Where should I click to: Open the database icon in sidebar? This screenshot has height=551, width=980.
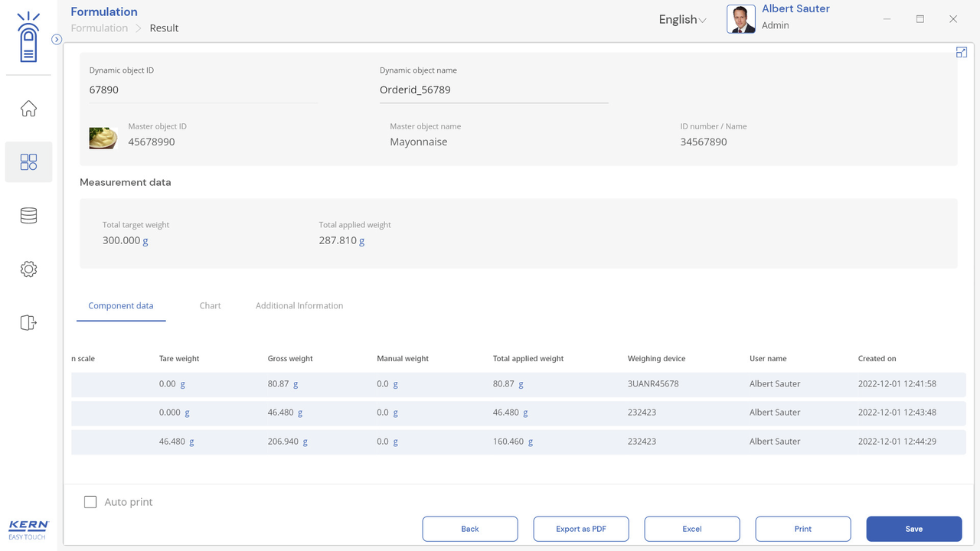tap(28, 216)
